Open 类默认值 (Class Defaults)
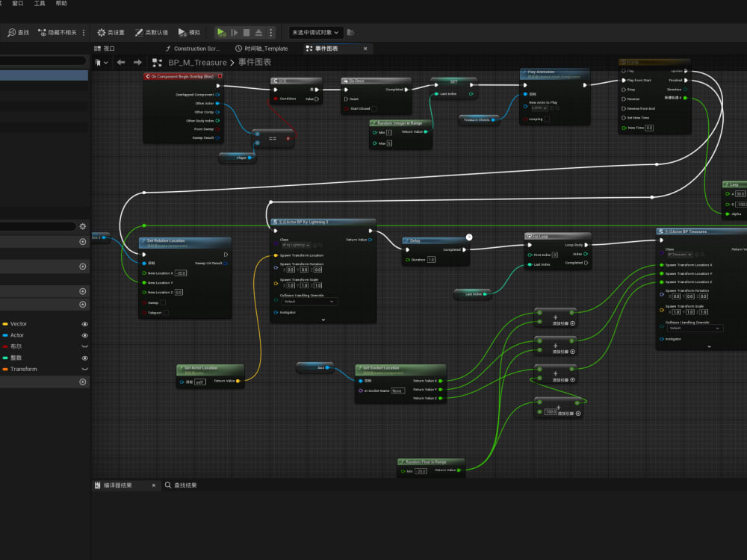The height and width of the screenshot is (560, 747). tap(148, 32)
